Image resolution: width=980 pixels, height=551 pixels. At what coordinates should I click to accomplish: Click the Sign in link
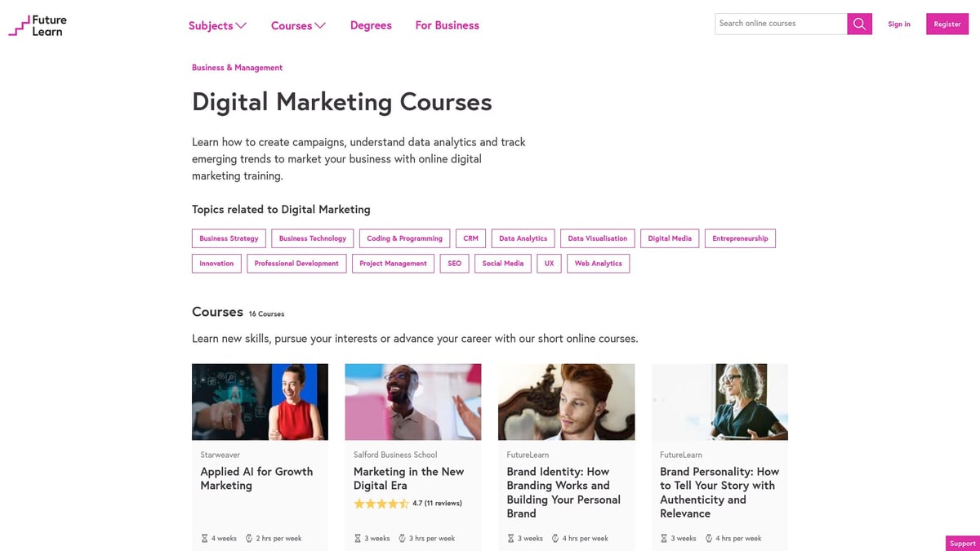coord(899,24)
